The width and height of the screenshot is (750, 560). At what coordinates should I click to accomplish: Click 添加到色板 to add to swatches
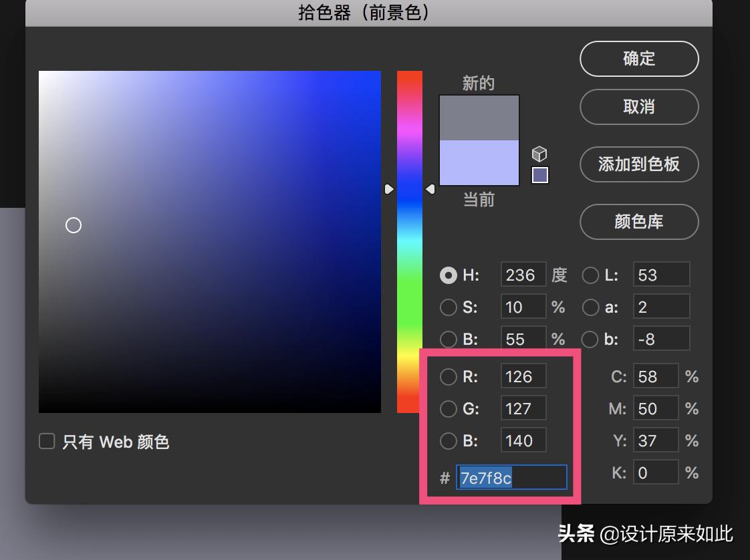(638, 164)
